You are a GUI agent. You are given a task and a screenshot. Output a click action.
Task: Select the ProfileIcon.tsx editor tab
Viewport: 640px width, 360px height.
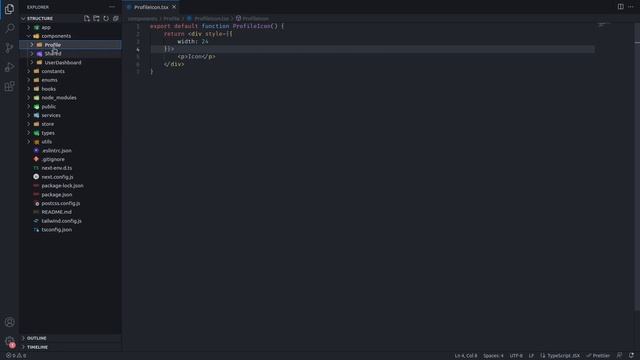coord(151,7)
